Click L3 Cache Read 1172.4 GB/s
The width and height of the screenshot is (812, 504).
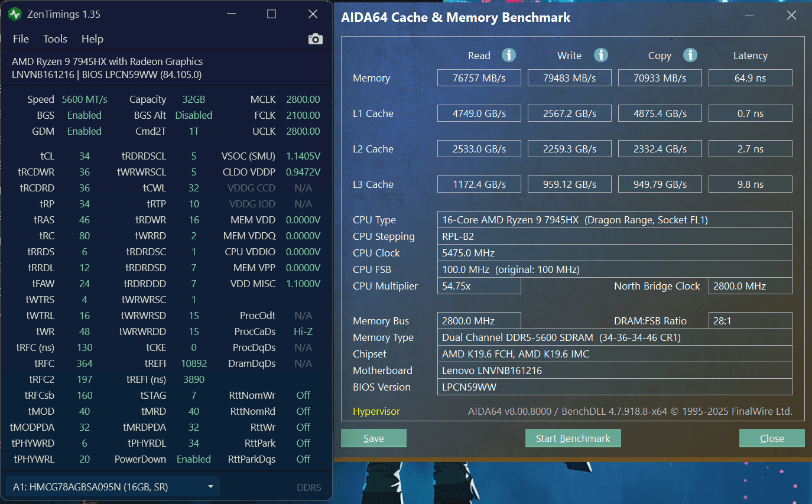(x=479, y=184)
